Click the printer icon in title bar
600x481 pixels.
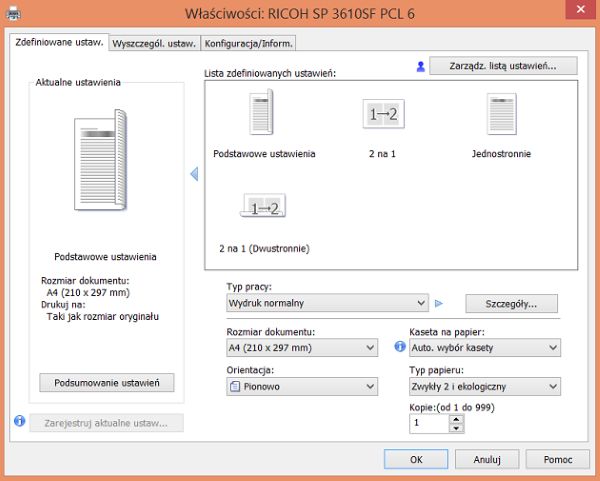coord(14,13)
